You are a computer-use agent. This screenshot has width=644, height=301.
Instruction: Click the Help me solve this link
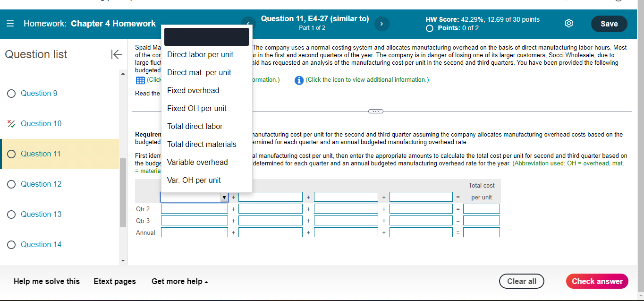pyautogui.click(x=47, y=281)
